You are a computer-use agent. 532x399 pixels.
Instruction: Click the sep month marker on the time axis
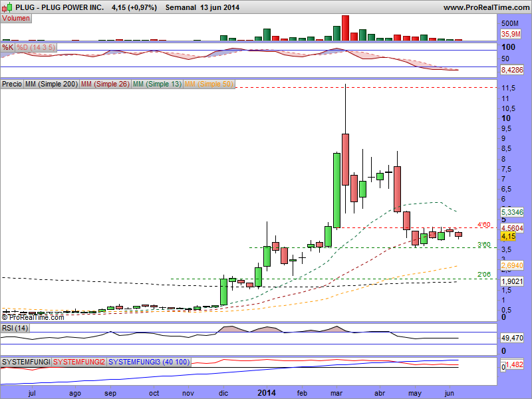click(x=110, y=393)
